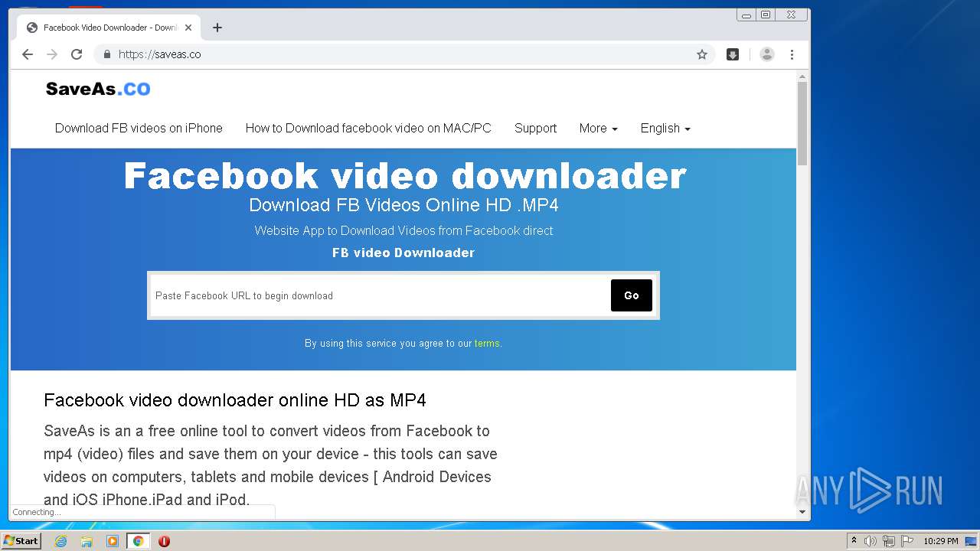The height and width of the screenshot is (551, 980).
Task: Go back with browser back arrow
Action: pyautogui.click(x=28, y=54)
